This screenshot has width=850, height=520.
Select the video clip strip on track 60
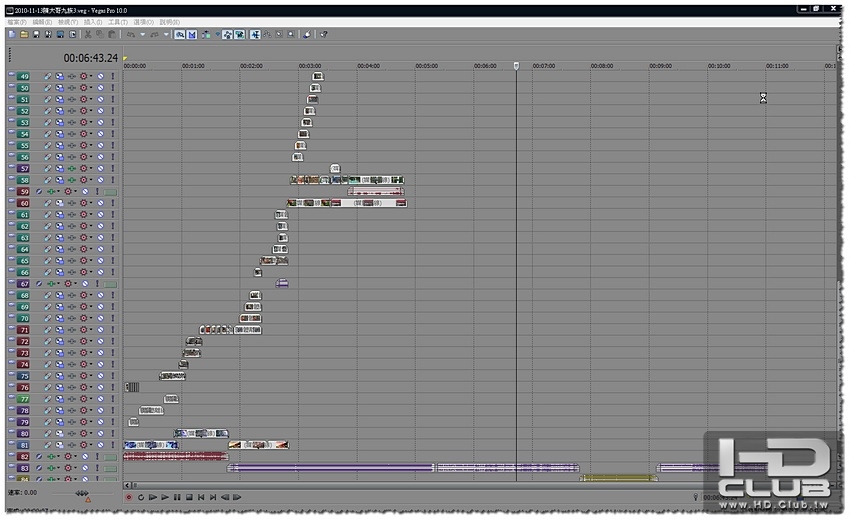[x=347, y=203]
